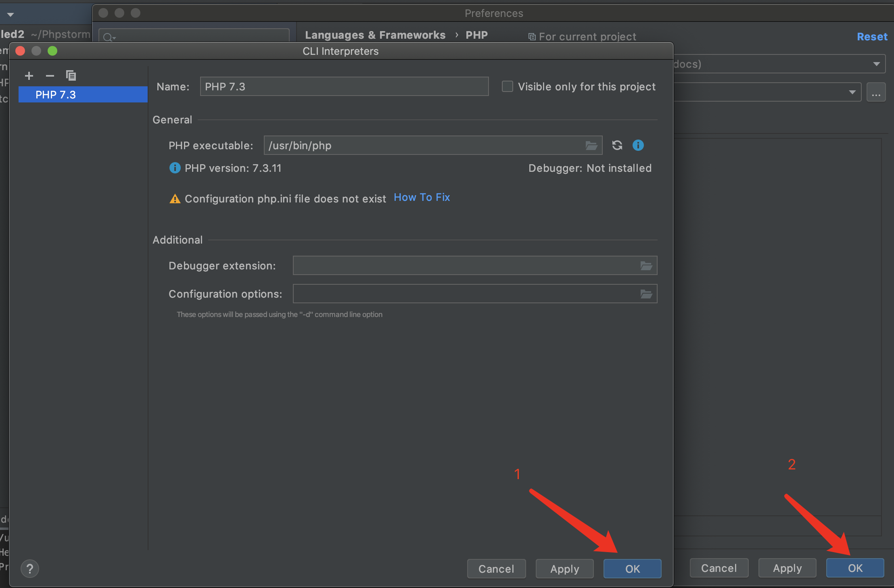The width and height of the screenshot is (894, 588).
Task: Open help question mark button
Action: [x=30, y=569]
